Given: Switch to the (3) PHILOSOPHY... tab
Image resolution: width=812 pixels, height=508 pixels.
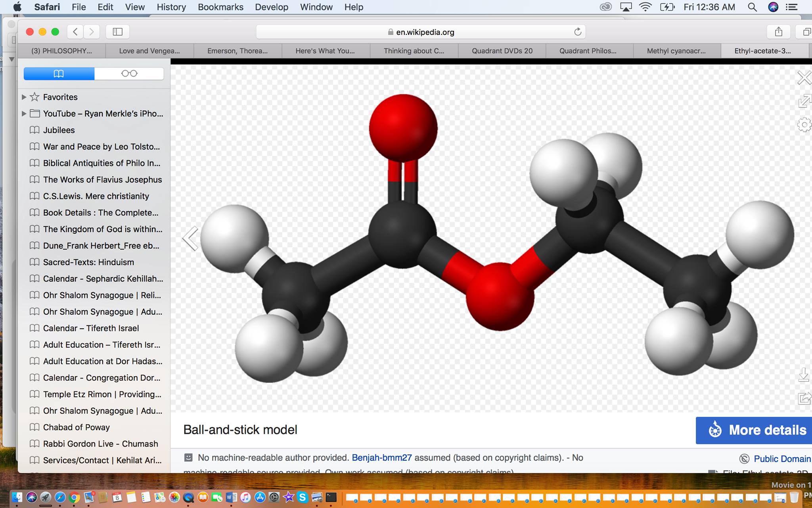Looking at the screenshot, I should pos(61,51).
